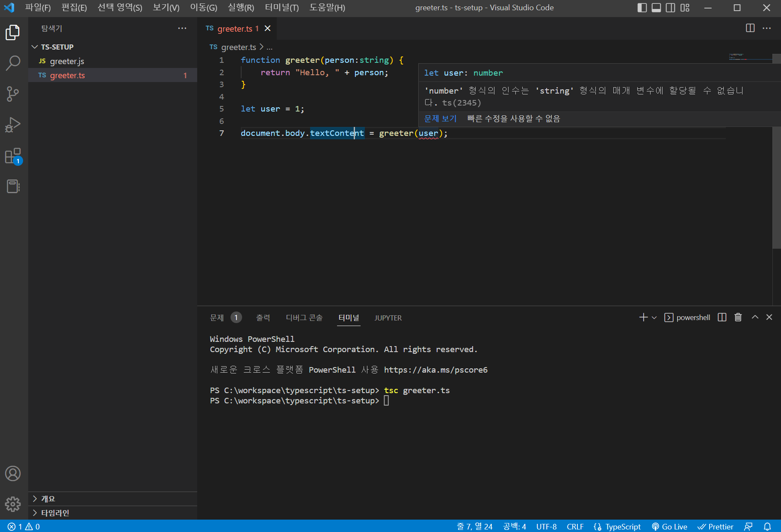Click the editor minimap preview
Image resolution: width=781 pixels, height=532 pixels.
pyautogui.click(x=750, y=57)
